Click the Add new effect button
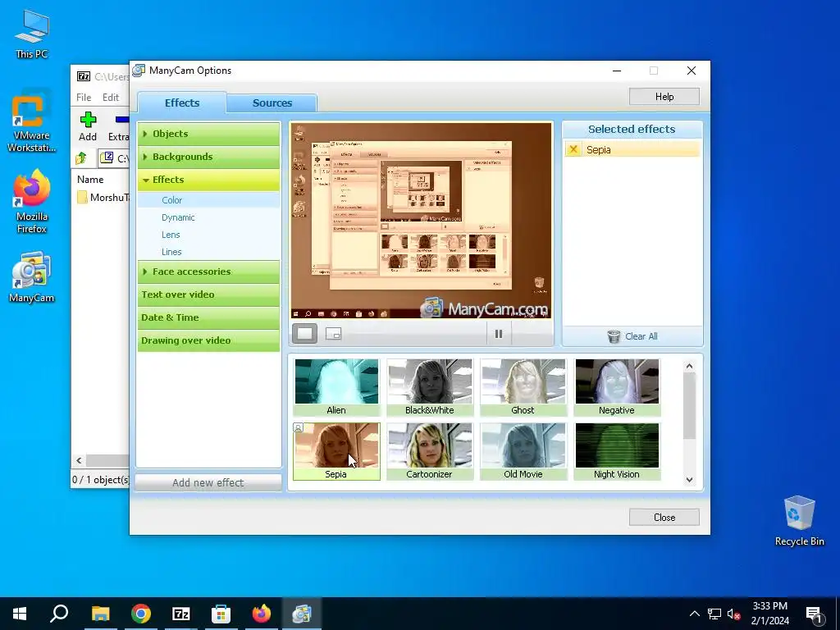The width and height of the screenshot is (840, 630). (x=208, y=482)
